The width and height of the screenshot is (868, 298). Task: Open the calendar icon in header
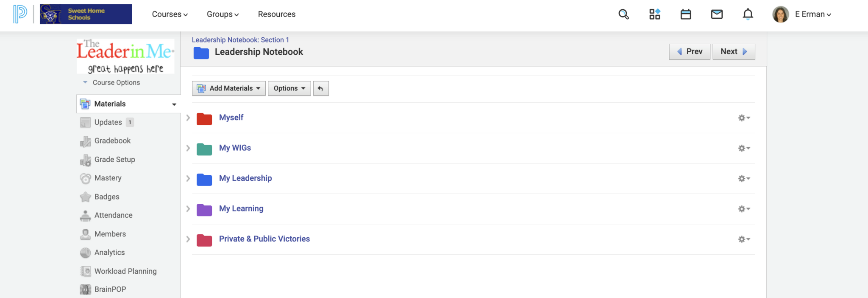click(x=686, y=14)
